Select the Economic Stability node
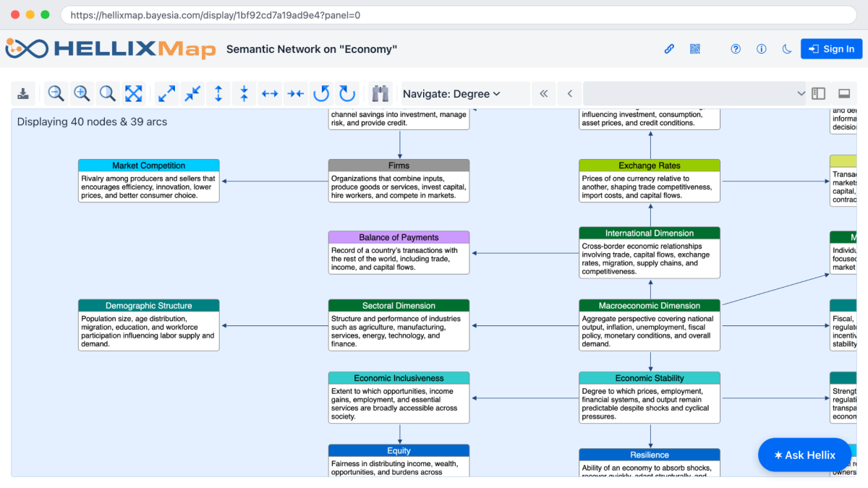 coord(650,398)
